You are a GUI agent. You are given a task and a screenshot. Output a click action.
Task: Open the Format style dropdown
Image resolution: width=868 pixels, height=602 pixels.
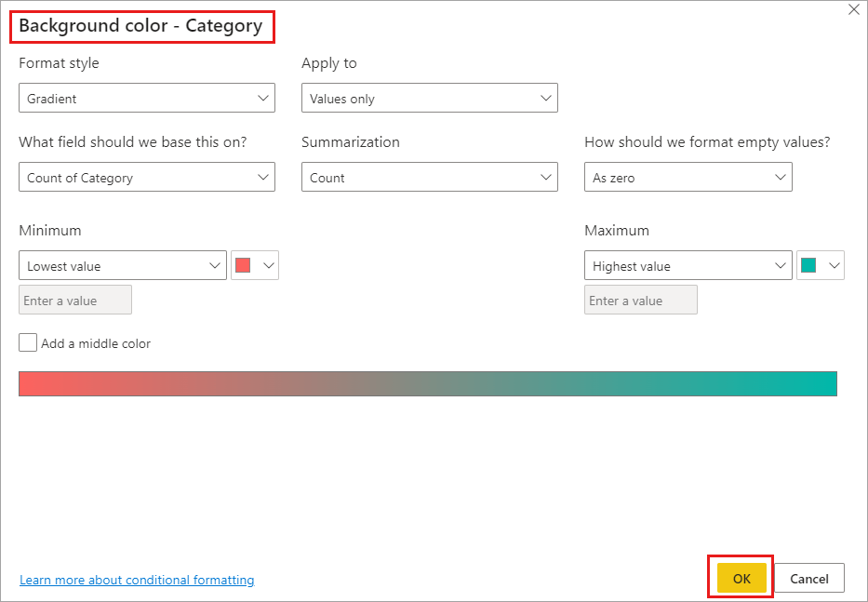click(x=146, y=99)
